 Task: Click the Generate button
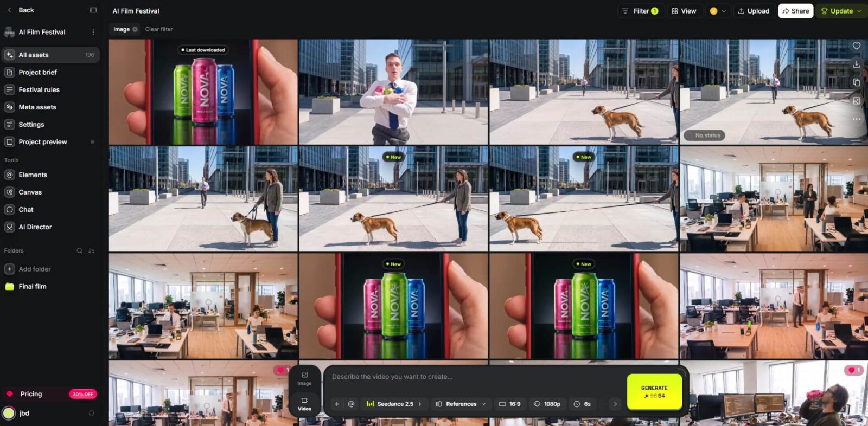pos(654,392)
